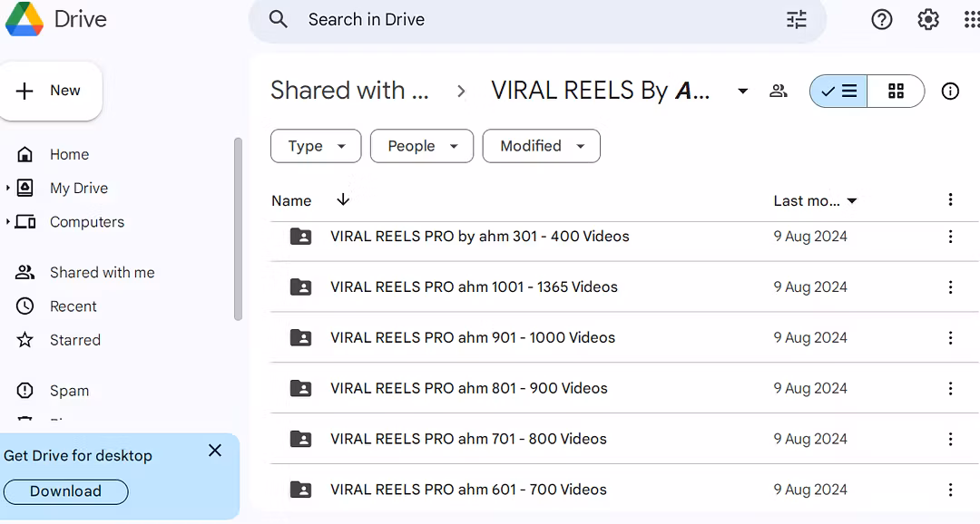Open the Help and support icon
The image size is (980, 524).
click(x=881, y=20)
